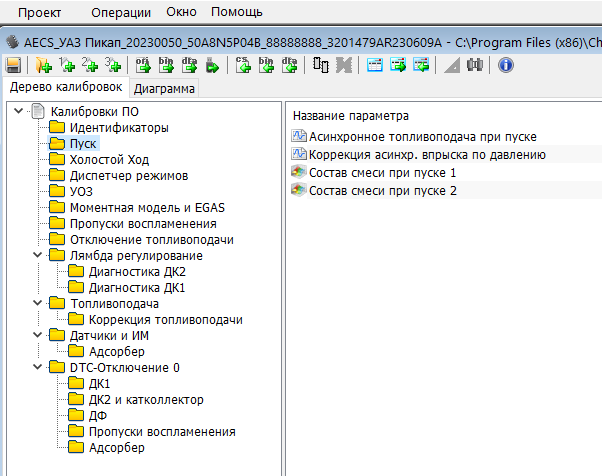Click the 'cs' toolbar icon
Image resolution: width=602 pixels, height=476 pixels.
(243, 65)
